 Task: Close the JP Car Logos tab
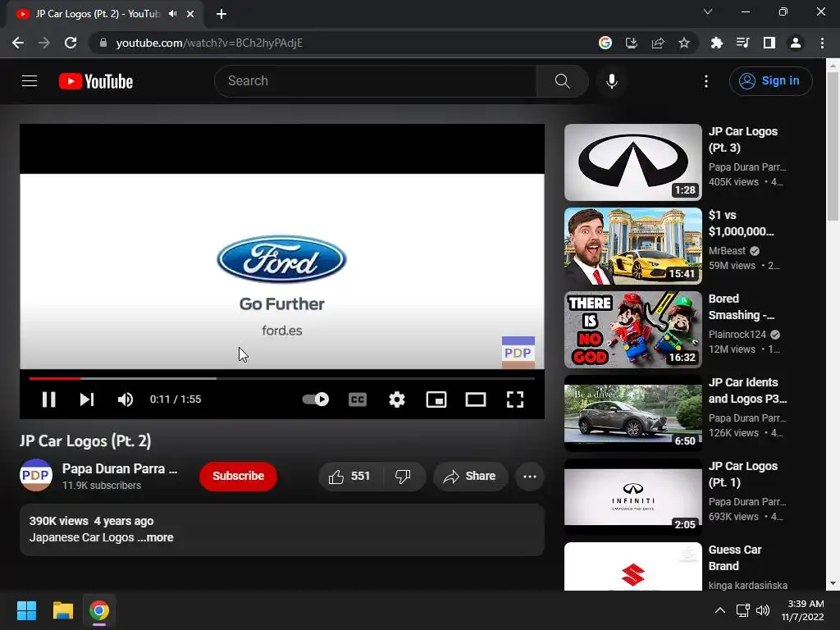[190, 14]
